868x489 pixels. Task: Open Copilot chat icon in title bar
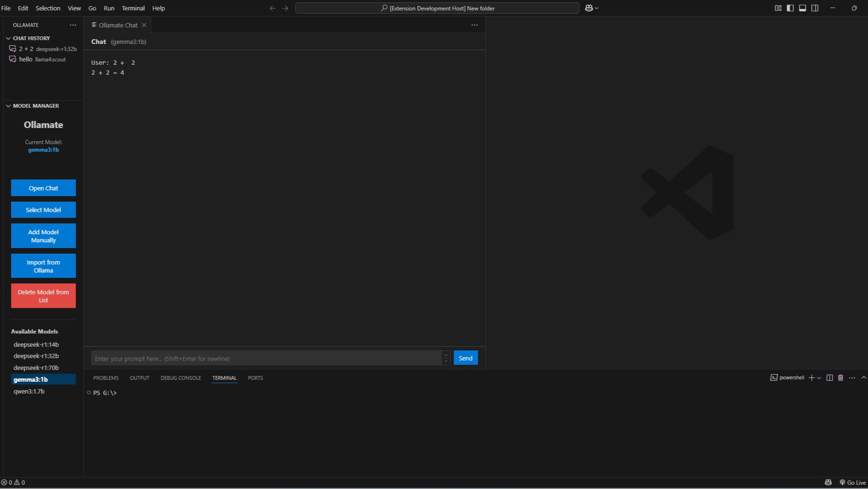tap(589, 8)
